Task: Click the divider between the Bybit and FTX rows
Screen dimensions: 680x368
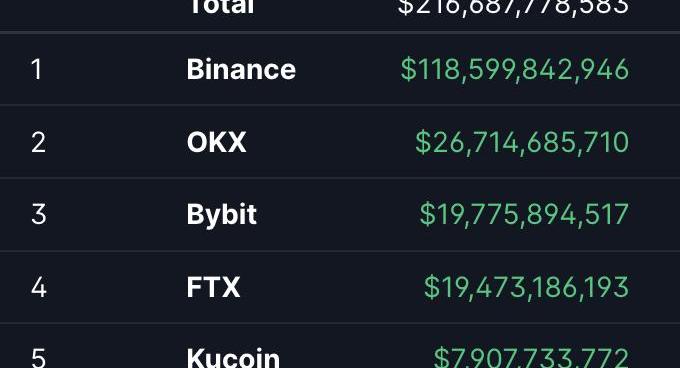Action: point(340,251)
